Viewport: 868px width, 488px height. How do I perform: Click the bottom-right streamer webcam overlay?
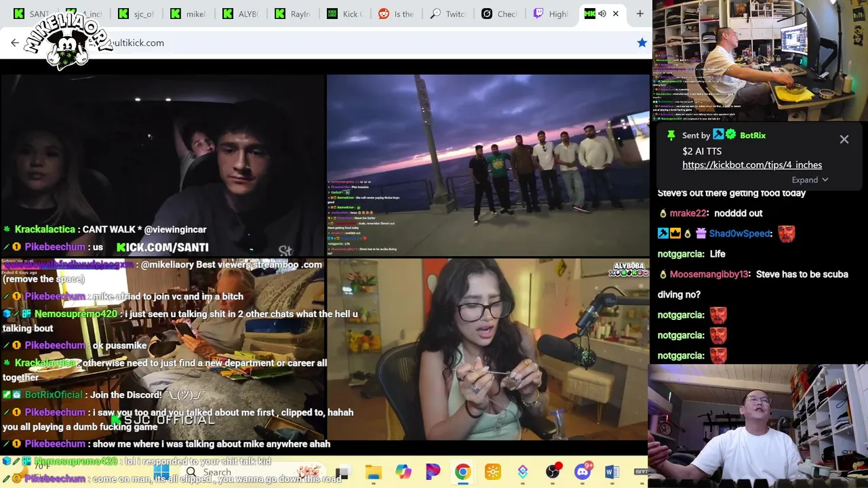[x=758, y=426]
